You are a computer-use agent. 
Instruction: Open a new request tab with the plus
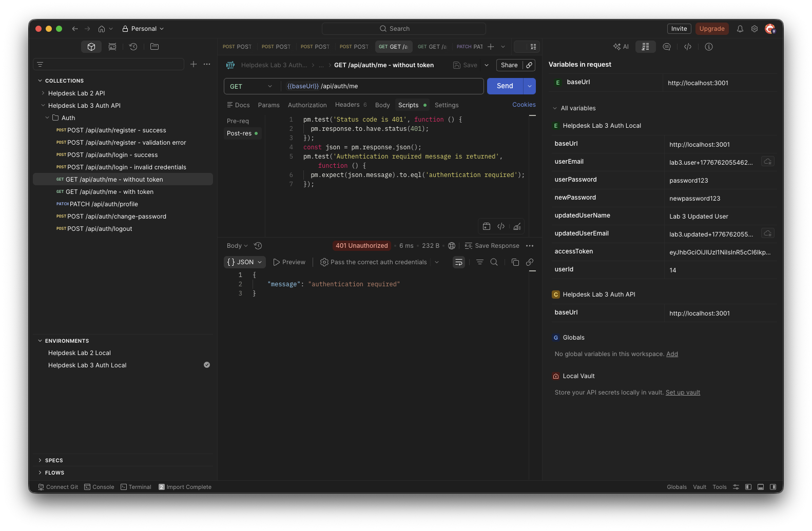pos(491,47)
